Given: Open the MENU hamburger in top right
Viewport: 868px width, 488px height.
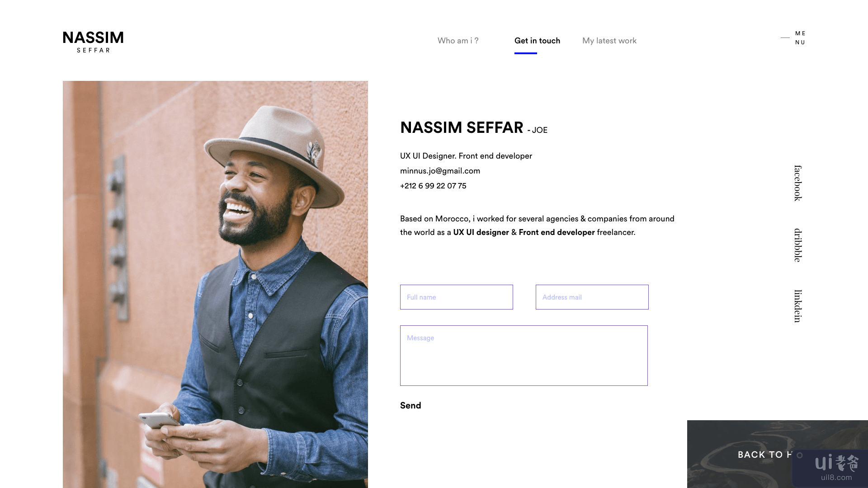Looking at the screenshot, I should click(793, 38).
